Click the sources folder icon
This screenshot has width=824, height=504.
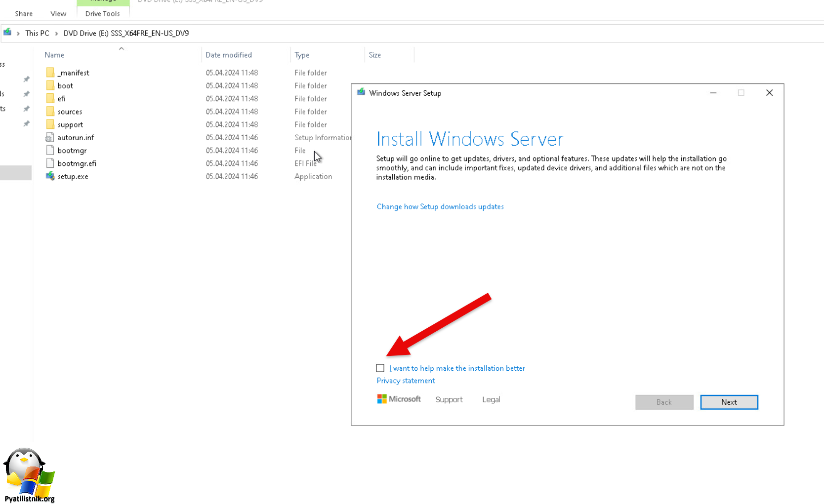[x=50, y=112]
